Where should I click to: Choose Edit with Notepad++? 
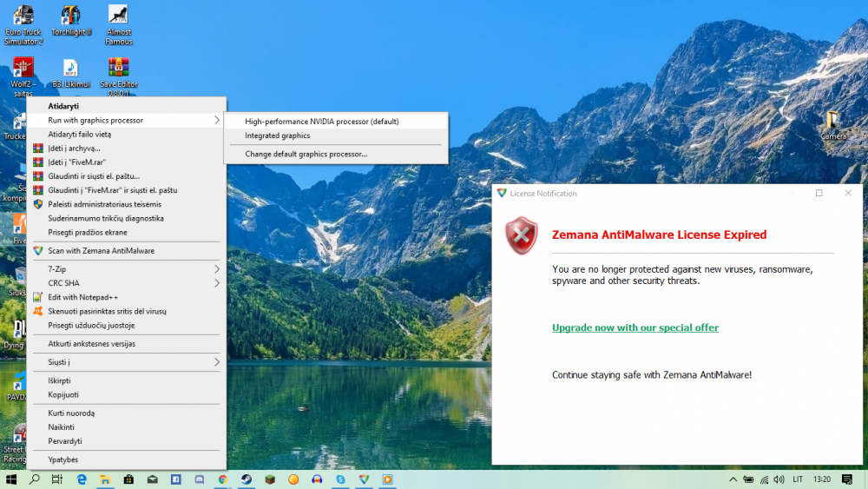coord(127,297)
